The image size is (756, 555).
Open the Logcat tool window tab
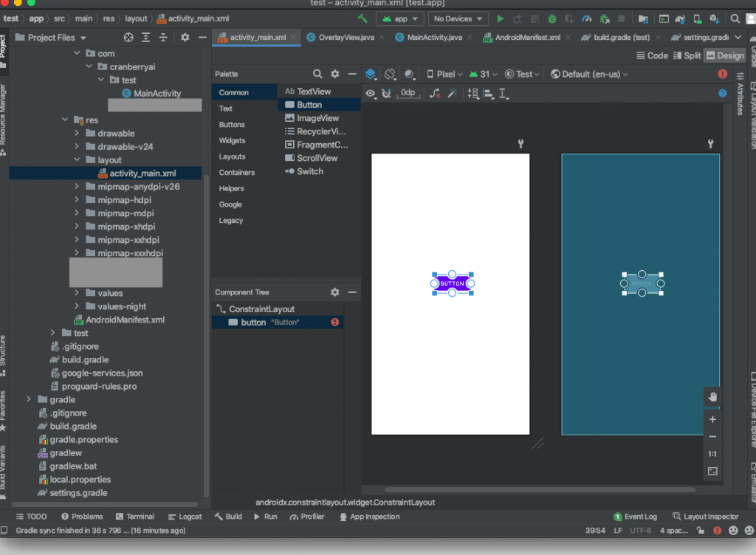pyautogui.click(x=185, y=517)
